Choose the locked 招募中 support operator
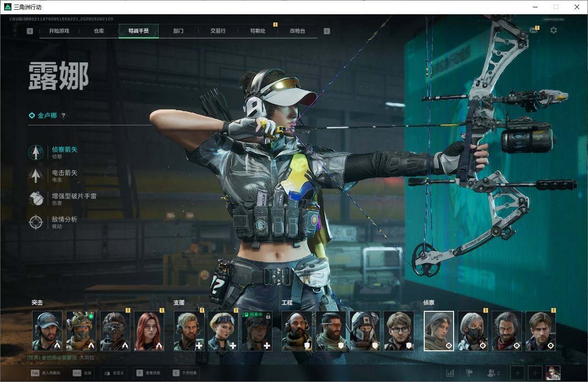This screenshot has height=382, width=588. click(257, 331)
